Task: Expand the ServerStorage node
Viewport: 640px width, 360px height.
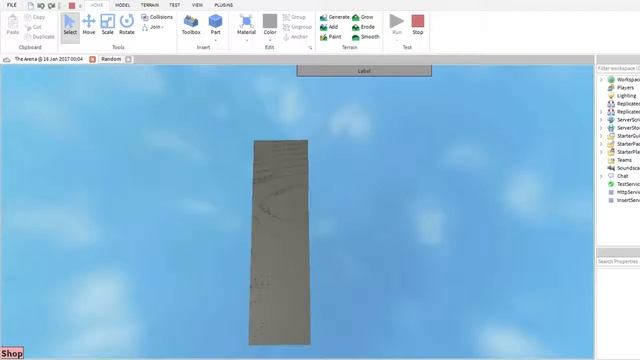Action: click(x=601, y=128)
